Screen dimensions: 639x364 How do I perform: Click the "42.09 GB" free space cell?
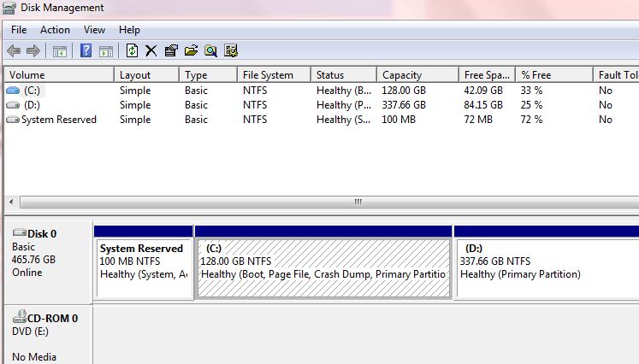(x=483, y=91)
